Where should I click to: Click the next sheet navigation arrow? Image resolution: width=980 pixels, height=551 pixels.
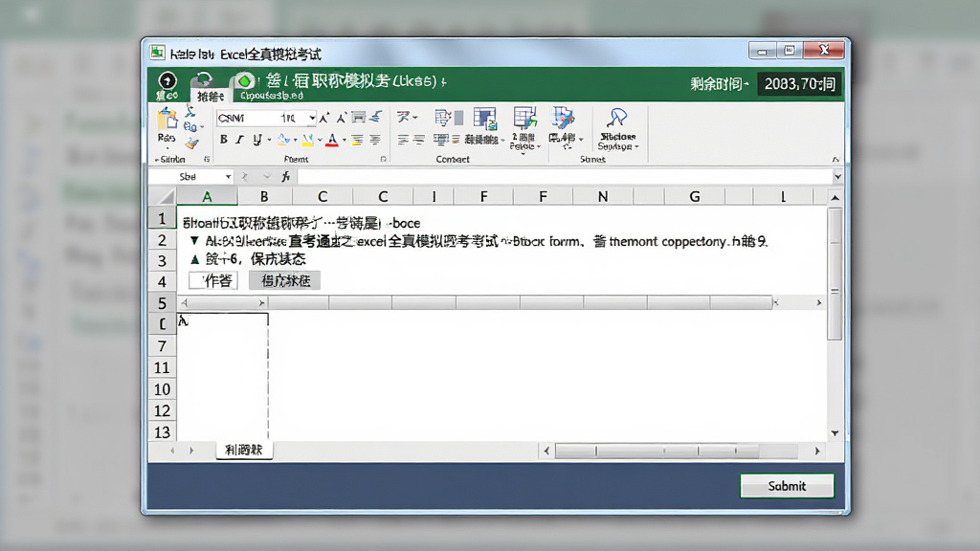191,451
